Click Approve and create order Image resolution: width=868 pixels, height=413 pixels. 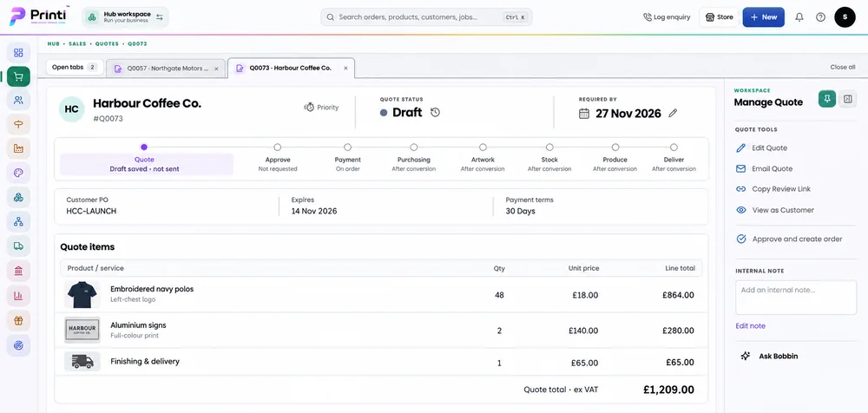point(789,239)
